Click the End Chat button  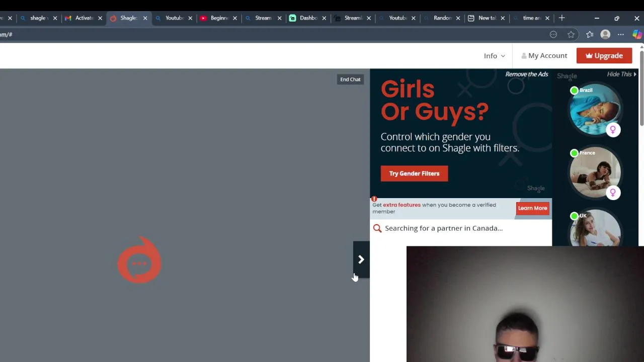click(x=350, y=79)
